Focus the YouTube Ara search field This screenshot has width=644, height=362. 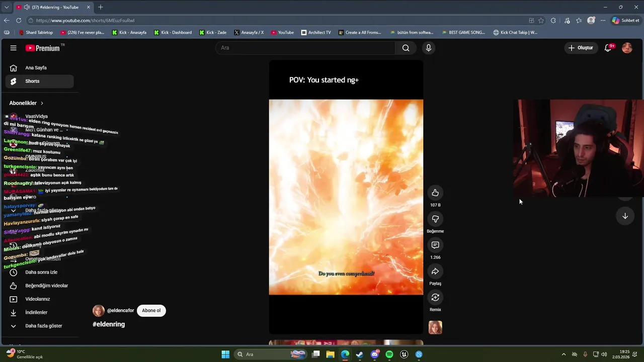pos(305,48)
